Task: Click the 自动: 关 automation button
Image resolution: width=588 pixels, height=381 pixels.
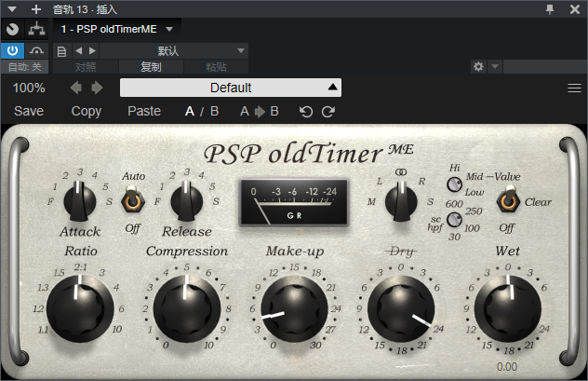Action: (25, 67)
